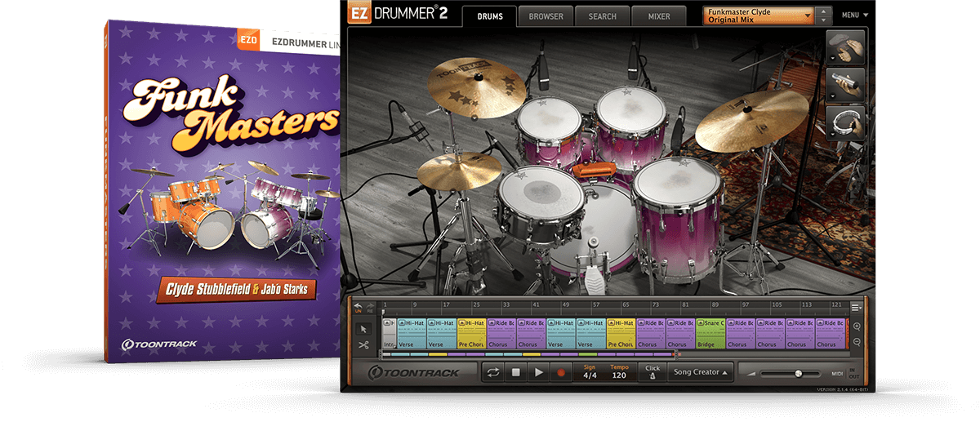980x422 pixels.
Task: Start playback with the play button
Action: coord(538,373)
